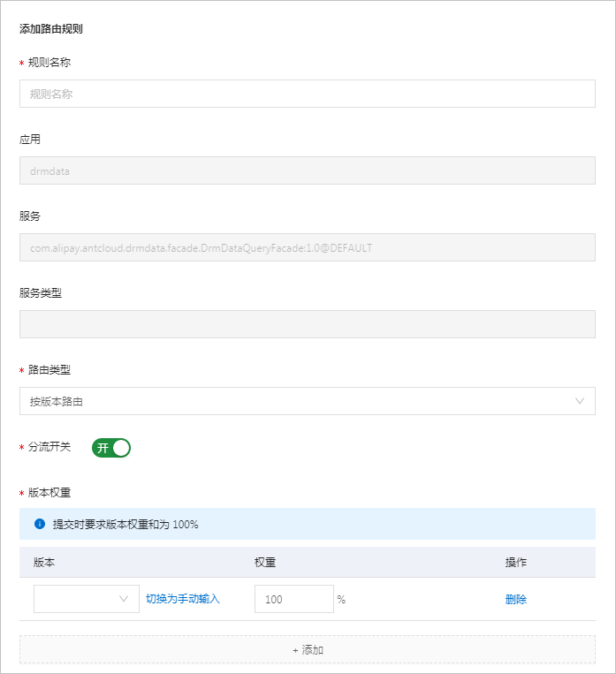Click the 应用 label text

30,140
